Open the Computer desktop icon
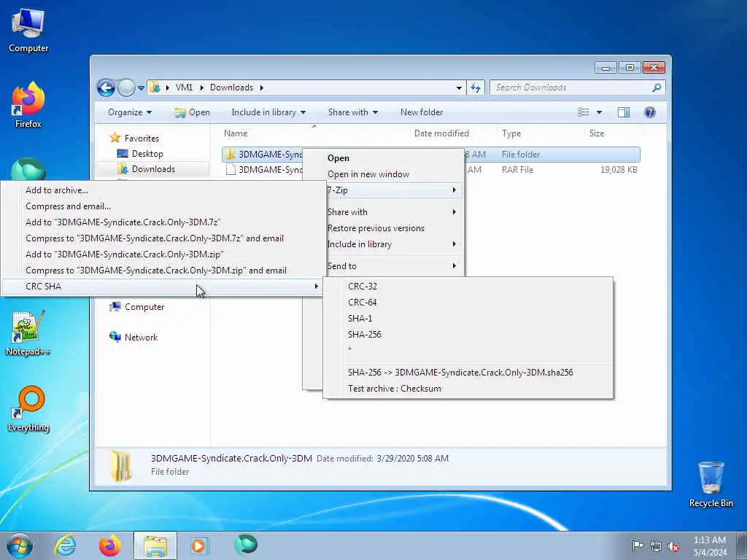This screenshot has width=747, height=560. click(x=28, y=31)
